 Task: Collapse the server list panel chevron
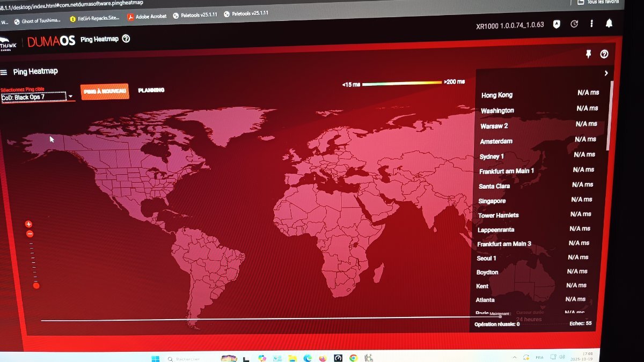(606, 73)
